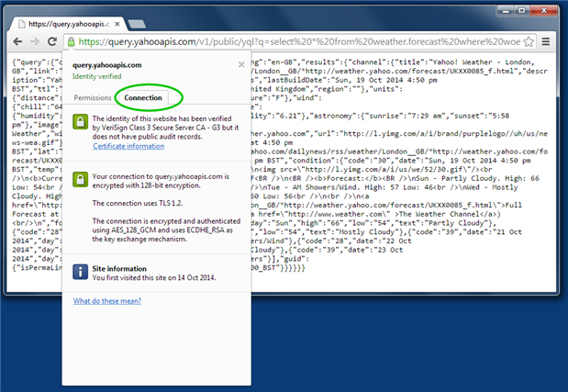Open a new tab button
This screenshot has height=392, width=568.
pyautogui.click(x=137, y=24)
